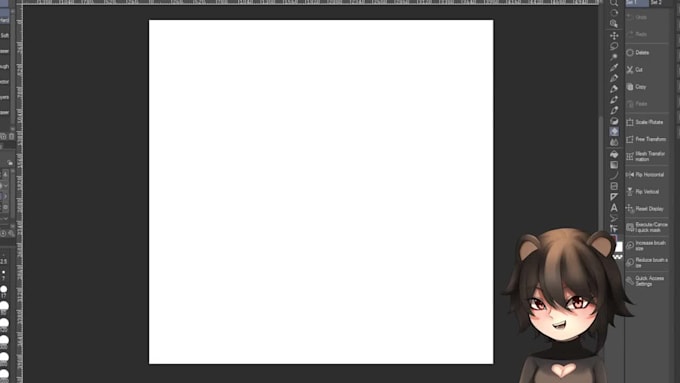Switch to Set 1 quick access tab

637,3
